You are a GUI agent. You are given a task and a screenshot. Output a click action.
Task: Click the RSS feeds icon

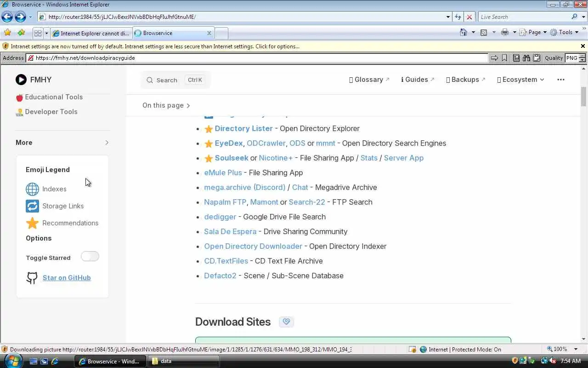coord(484,32)
